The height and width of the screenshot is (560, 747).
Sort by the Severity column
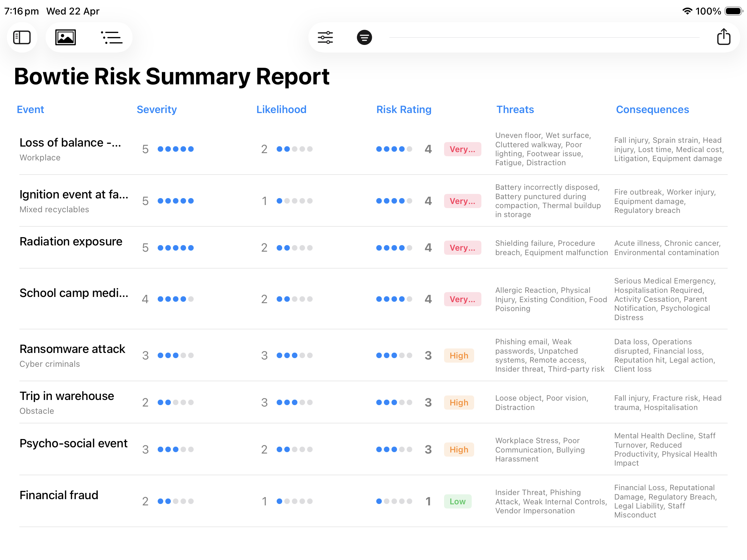(157, 110)
